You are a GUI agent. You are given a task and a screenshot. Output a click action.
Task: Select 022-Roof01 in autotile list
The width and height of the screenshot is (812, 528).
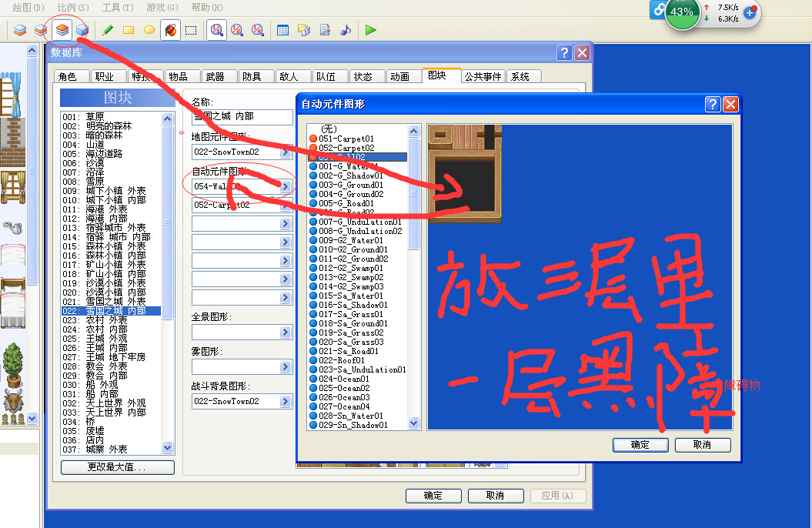pyautogui.click(x=358, y=360)
